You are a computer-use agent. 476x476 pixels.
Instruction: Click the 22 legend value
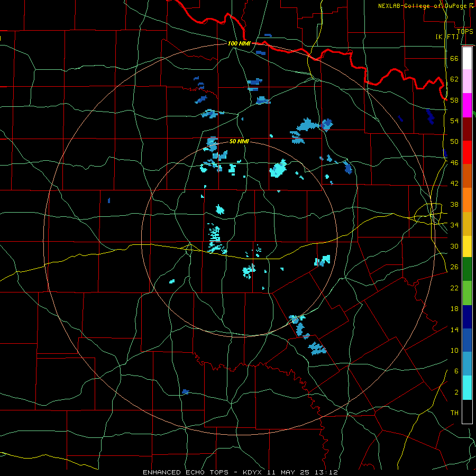tap(454, 288)
